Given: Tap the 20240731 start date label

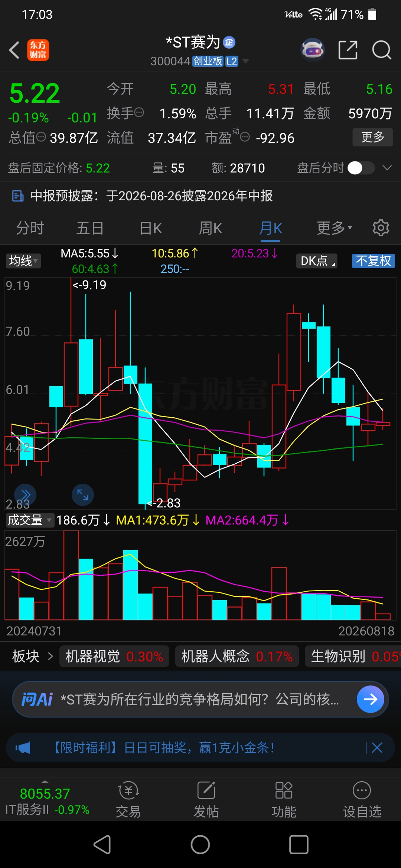Looking at the screenshot, I should point(34,631).
